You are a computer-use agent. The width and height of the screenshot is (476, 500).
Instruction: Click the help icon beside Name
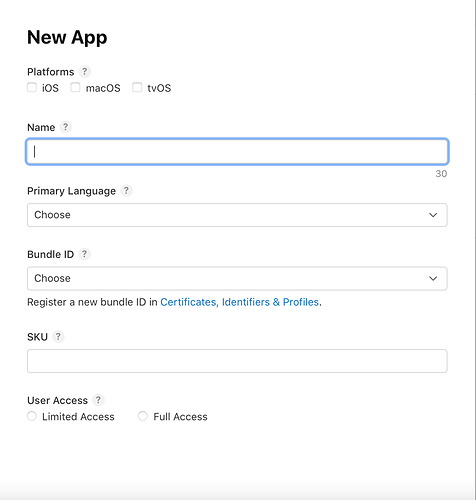click(66, 127)
